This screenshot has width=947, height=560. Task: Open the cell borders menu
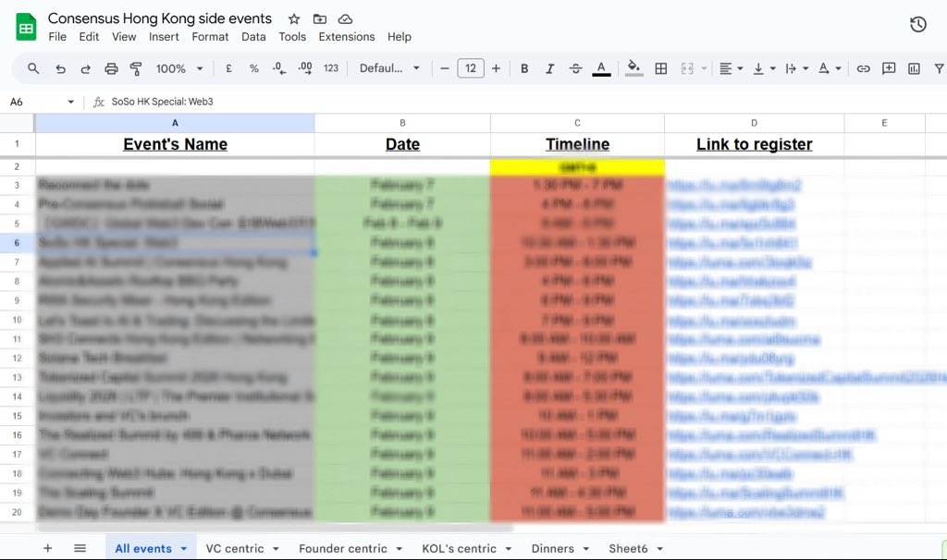(661, 68)
